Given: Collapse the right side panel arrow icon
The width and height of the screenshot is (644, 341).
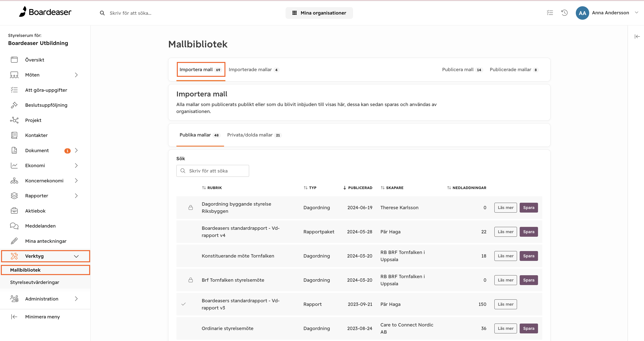Looking at the screenshot, I should tap(637, 36).
